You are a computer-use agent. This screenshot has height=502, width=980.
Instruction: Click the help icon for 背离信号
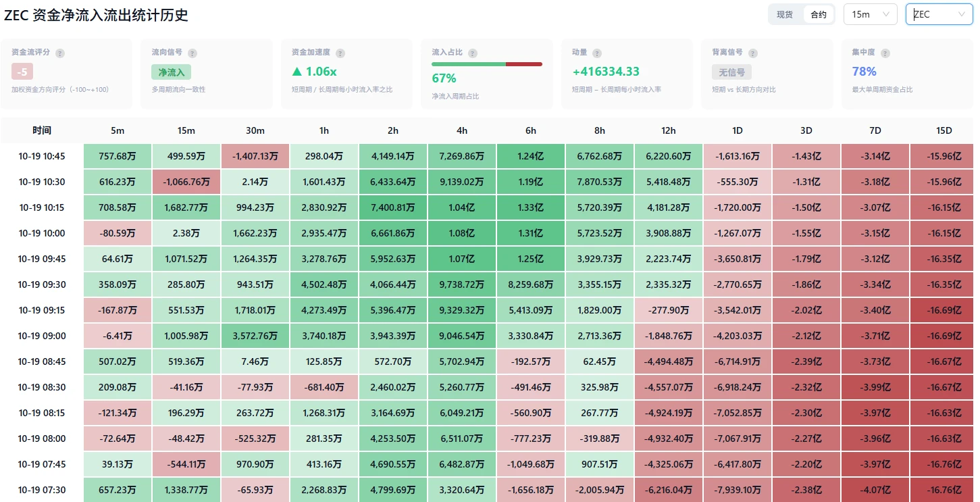click(x=754, y=53)
